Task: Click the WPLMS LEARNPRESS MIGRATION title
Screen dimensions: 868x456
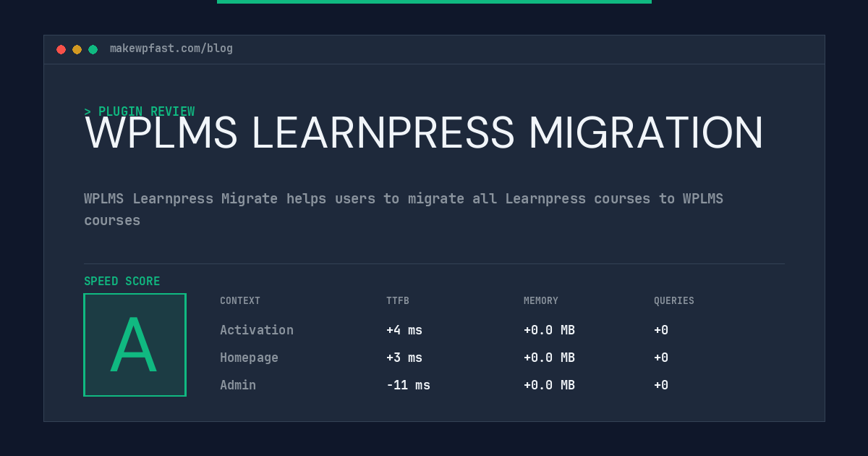Action: coord(424,133)
